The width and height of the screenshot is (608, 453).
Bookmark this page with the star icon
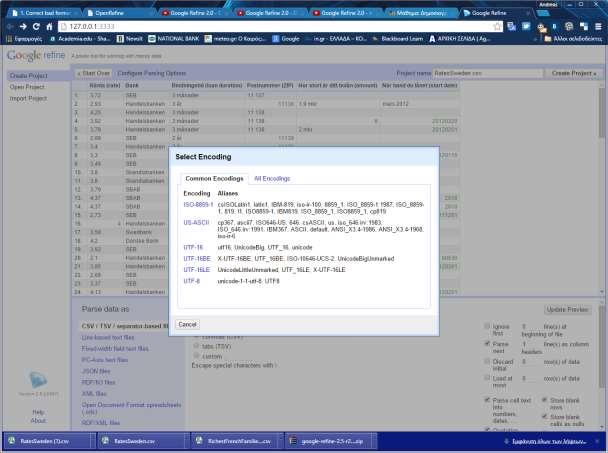click(x=497, y=26)
